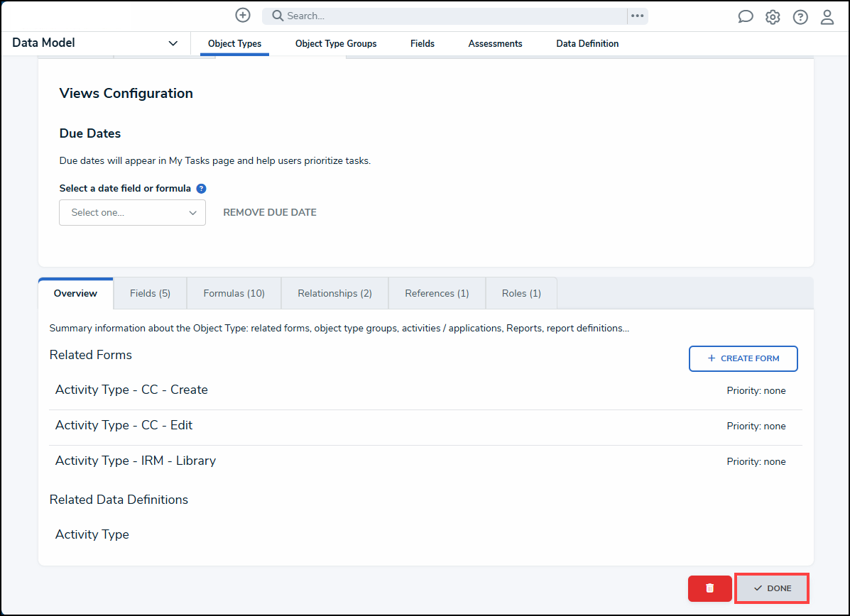Switch to the Relationships (2) tab

[334, 293]
